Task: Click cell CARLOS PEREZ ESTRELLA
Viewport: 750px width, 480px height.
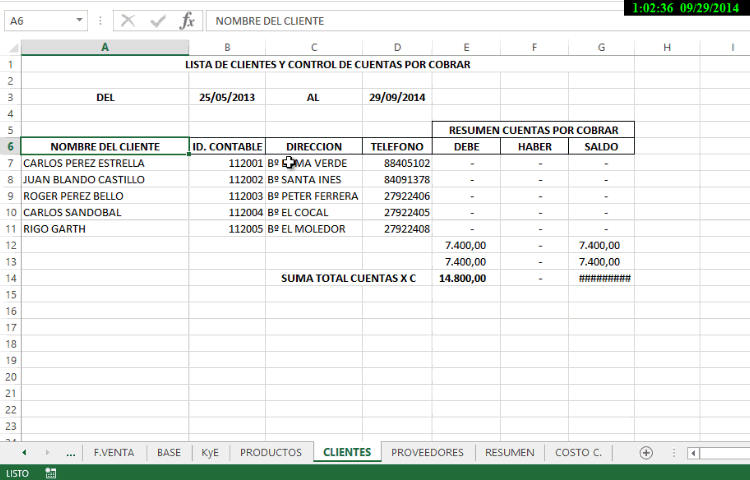Action: 105,163
